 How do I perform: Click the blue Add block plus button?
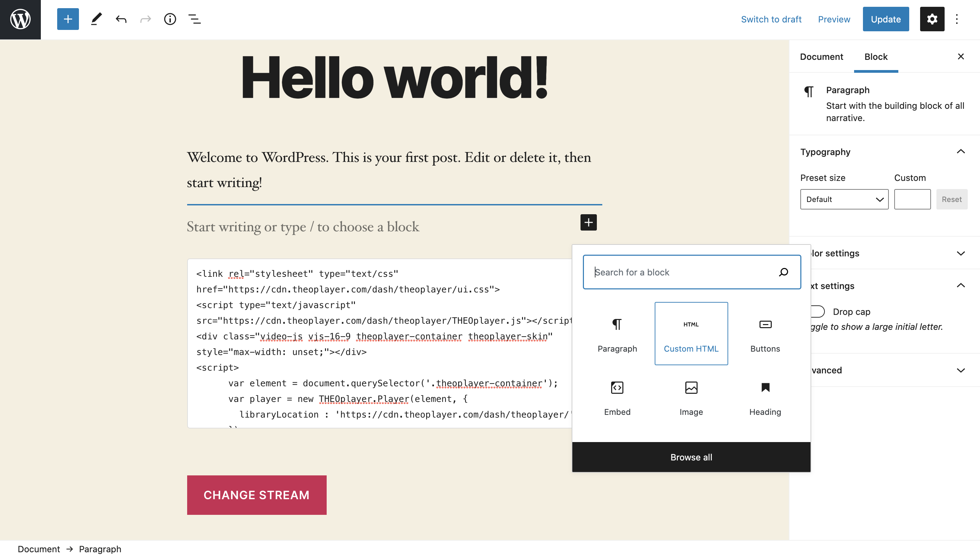[68, 19]
